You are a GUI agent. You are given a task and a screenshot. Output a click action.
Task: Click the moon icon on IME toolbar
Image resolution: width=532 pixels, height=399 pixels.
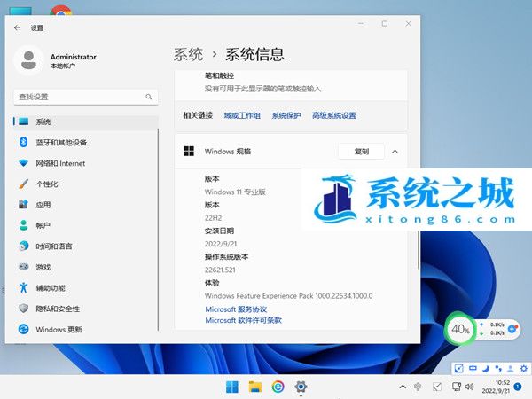tap(486, 369)
